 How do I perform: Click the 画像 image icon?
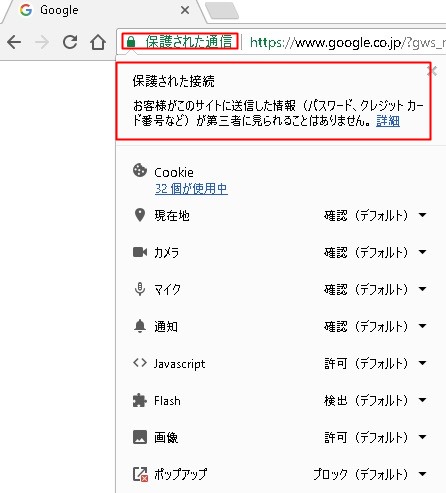click(x=140, y=437)
